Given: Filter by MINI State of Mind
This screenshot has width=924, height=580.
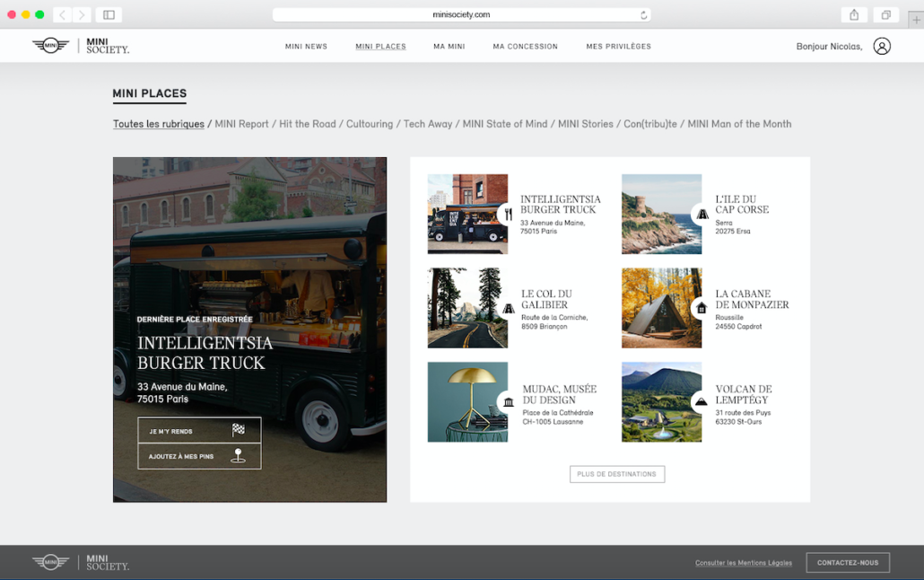Looking at the screenshot, I should (x=505, y=124).
